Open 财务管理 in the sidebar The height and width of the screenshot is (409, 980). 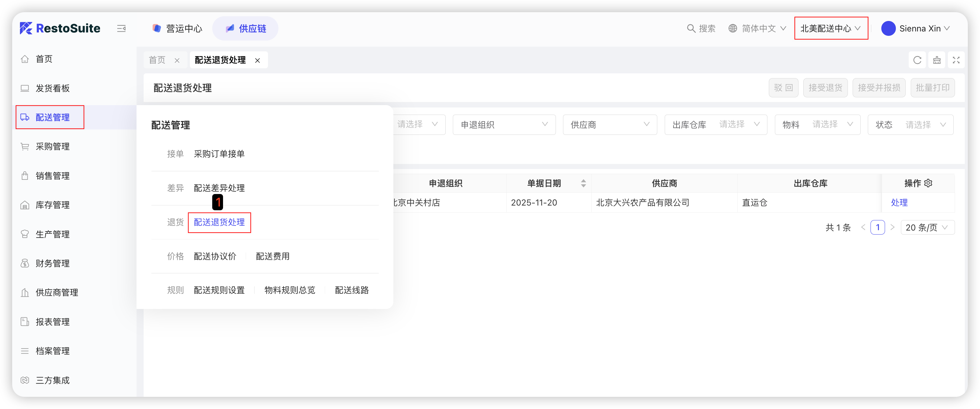[x=52, y=263]
